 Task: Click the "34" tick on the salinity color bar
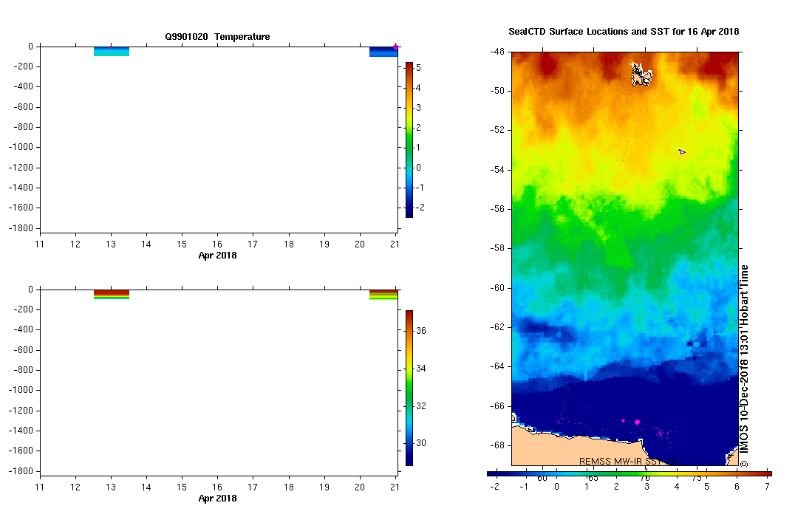click(421, 369)
